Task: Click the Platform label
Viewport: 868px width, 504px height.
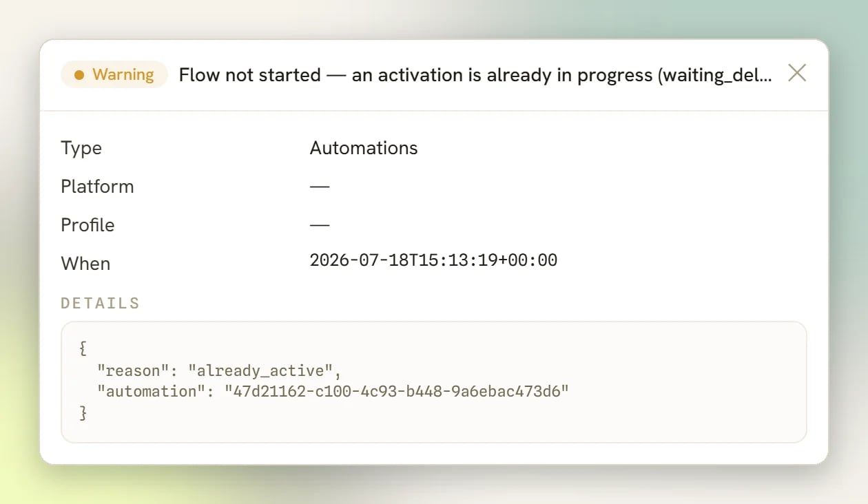Action: click(x=97, y=187)
